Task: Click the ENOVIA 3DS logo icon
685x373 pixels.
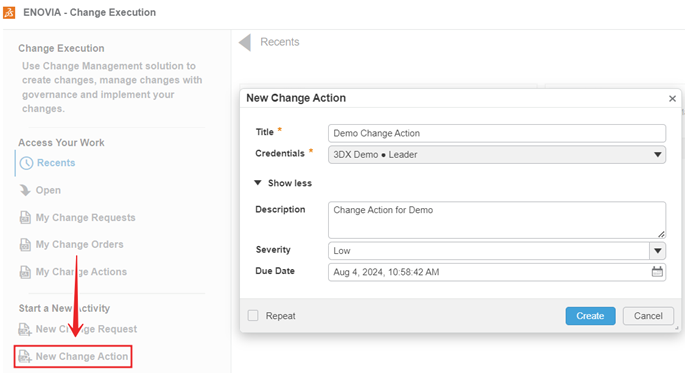Action: click(x=9, y=12)
